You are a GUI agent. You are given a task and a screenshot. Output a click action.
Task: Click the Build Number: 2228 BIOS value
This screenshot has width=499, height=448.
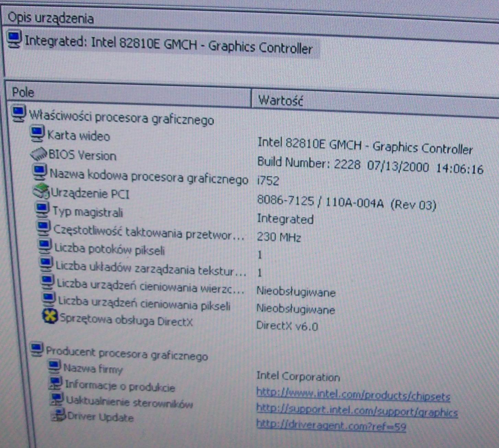[370, 165]
